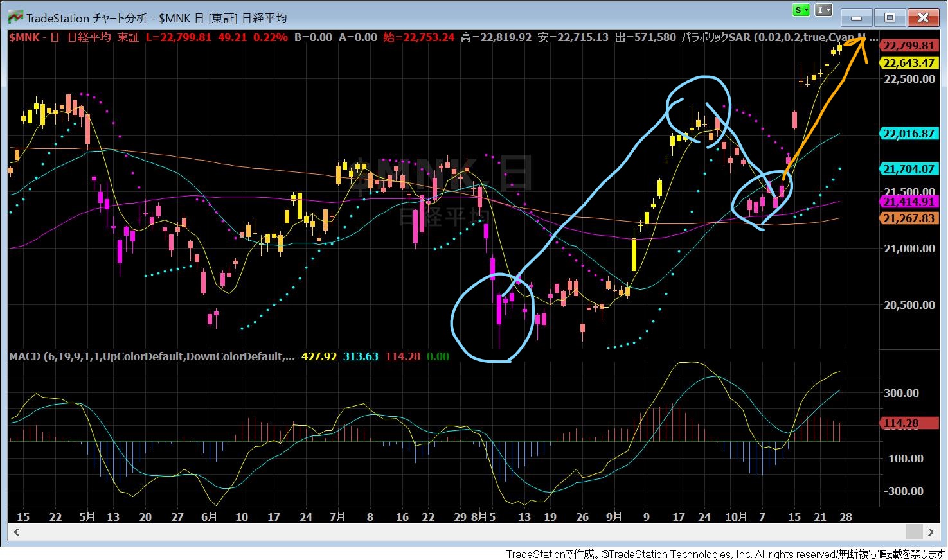
Task: Click the percent change '0.22%'
Action: coord(271,37)
